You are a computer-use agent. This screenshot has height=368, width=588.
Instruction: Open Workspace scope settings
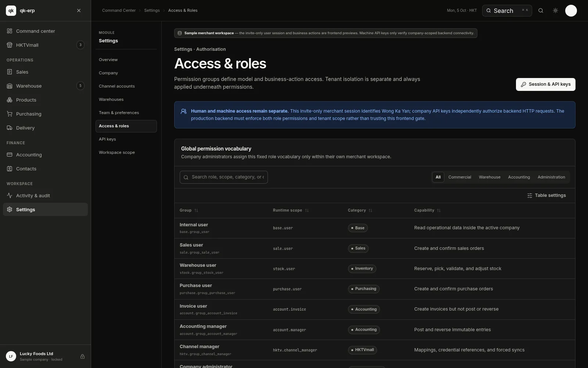(x=126, y=152)
